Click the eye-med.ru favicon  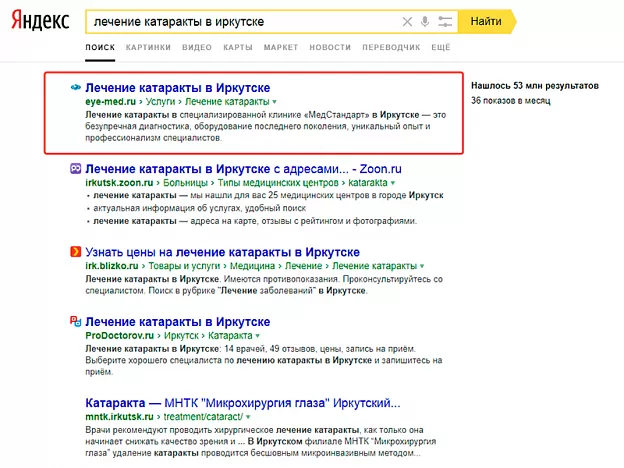(75, 89)
